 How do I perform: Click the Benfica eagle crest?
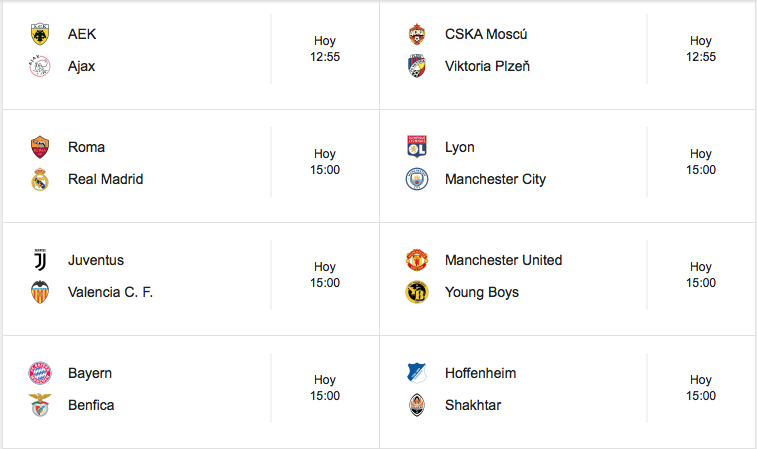[40, 405]
